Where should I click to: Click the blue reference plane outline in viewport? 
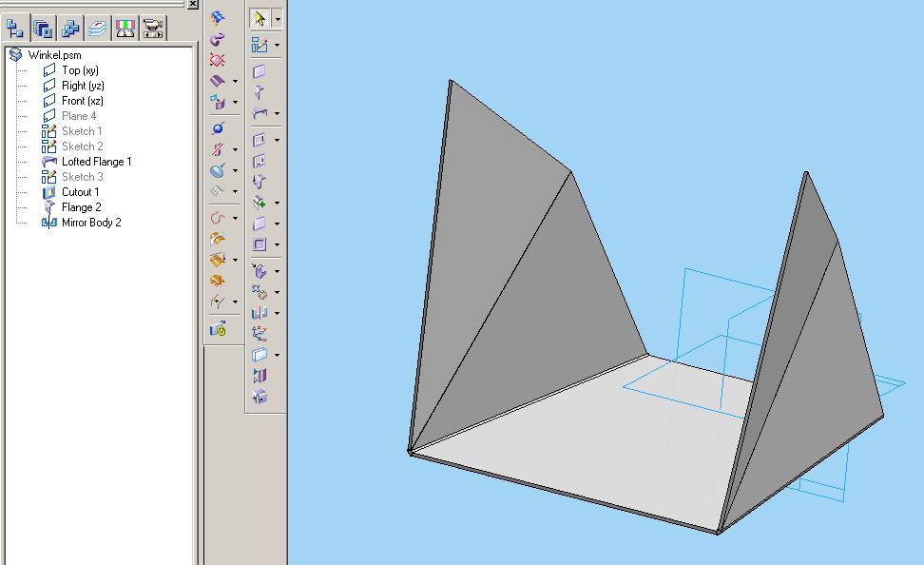tap(683, 400)
